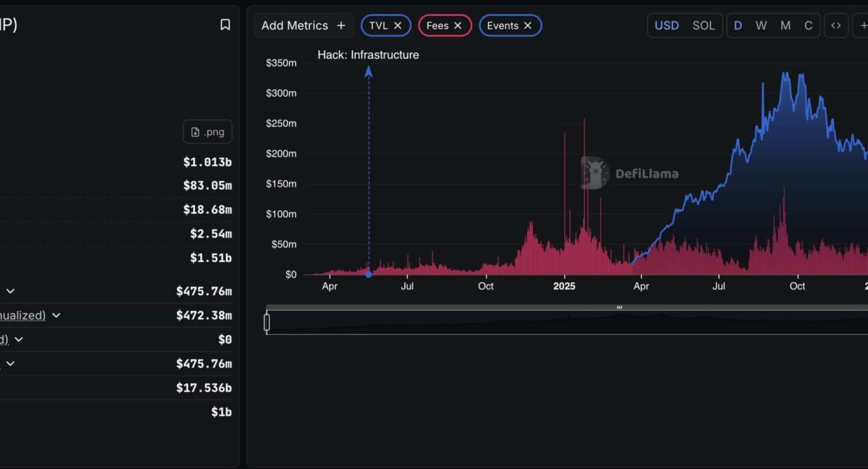Screen dimensions: 868x469
Task: Open the embed code icon
Action: [x=836, y=25]
